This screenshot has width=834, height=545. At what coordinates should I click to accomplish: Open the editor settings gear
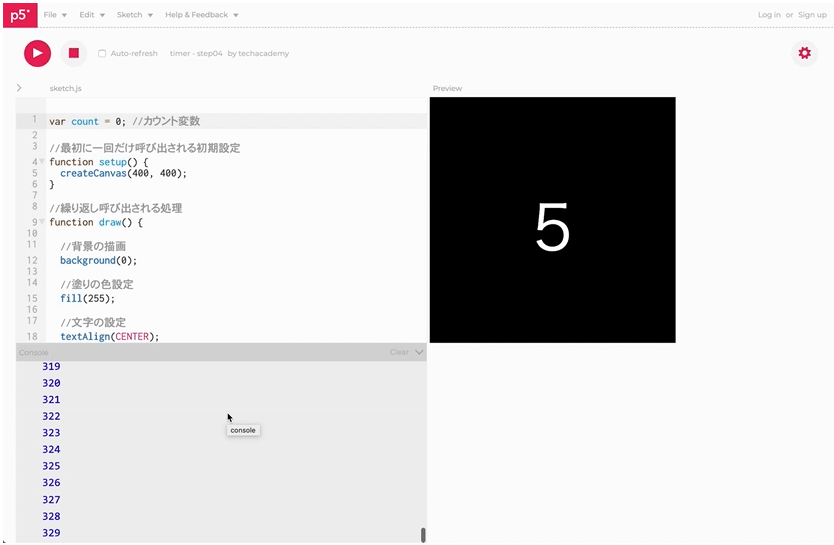[803, 53]
